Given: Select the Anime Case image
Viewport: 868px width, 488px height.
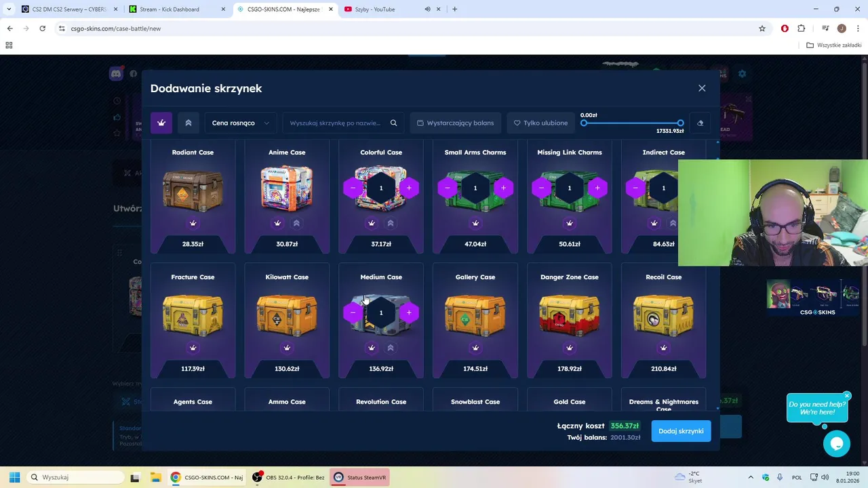Looking at the screenshot, I should click(x=287, y=188).
